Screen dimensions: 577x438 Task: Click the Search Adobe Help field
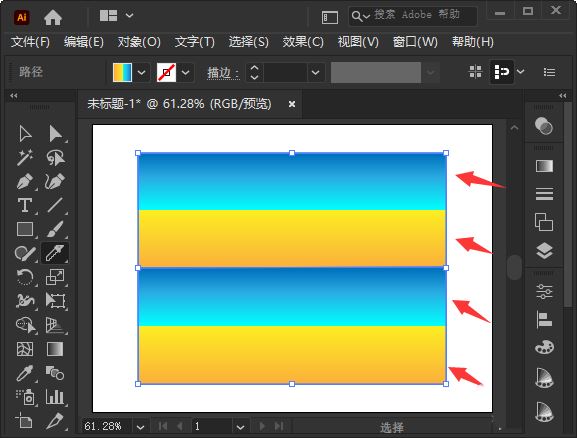(413, 16)
